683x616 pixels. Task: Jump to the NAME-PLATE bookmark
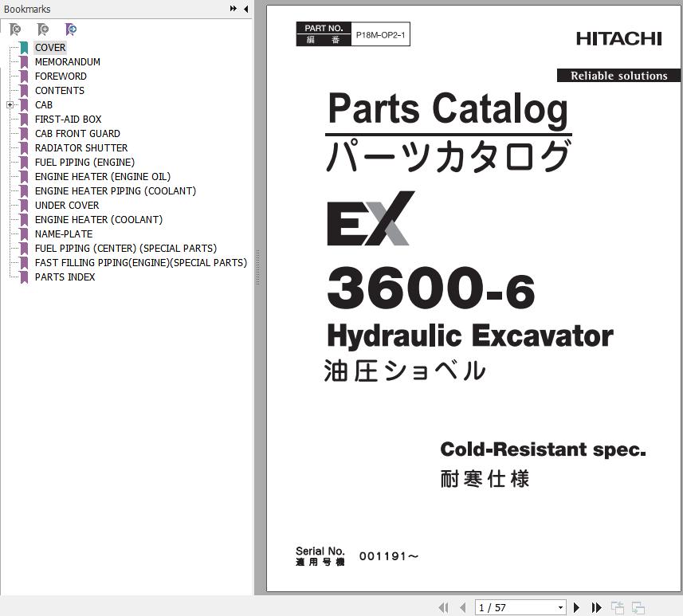pyautogui.click(x=64, y=234)
